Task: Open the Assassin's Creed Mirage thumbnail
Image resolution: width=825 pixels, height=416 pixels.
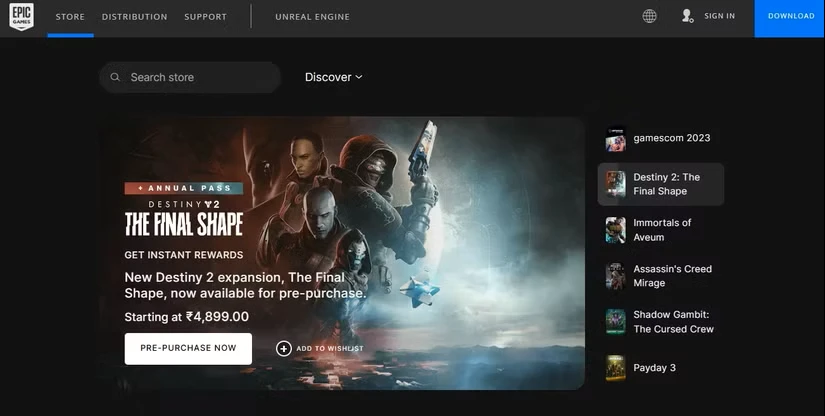Action: pyautogui.click(x=615, y=276)
